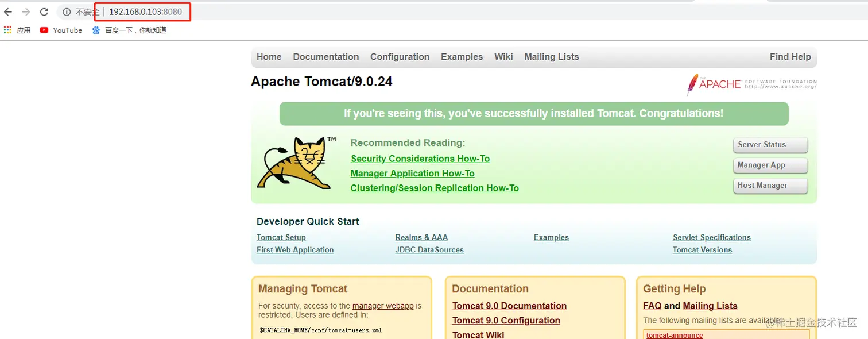868x339 pixels.
Task: Open the Documentation menu item
Action: coord(326,57)
